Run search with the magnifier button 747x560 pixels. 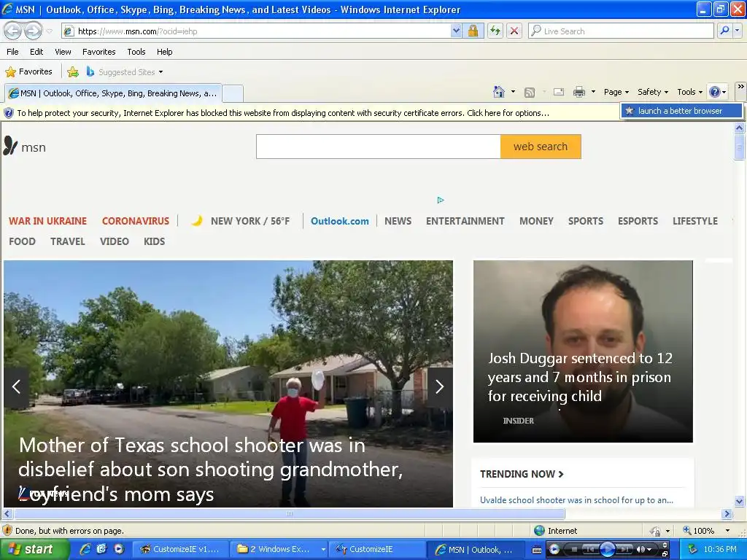724,31
